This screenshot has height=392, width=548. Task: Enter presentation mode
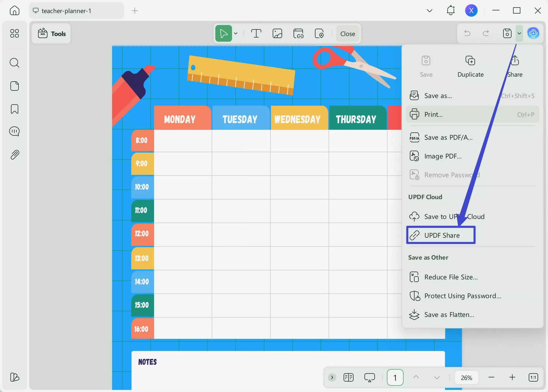click(370, 377)
